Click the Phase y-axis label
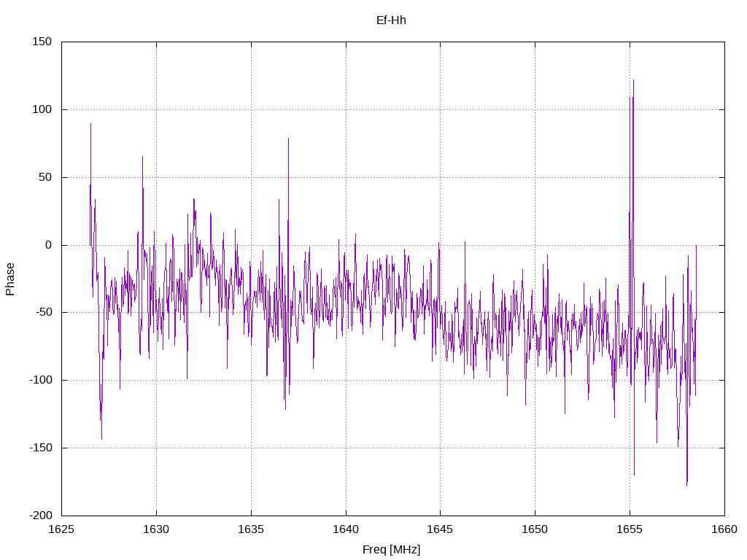The width and height of the screenshot is (747, 560). click(10, 279)
